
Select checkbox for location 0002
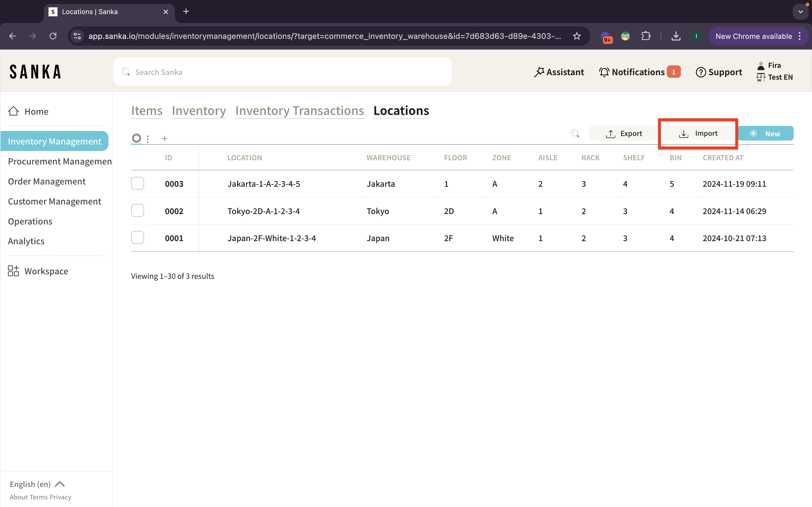138,211
